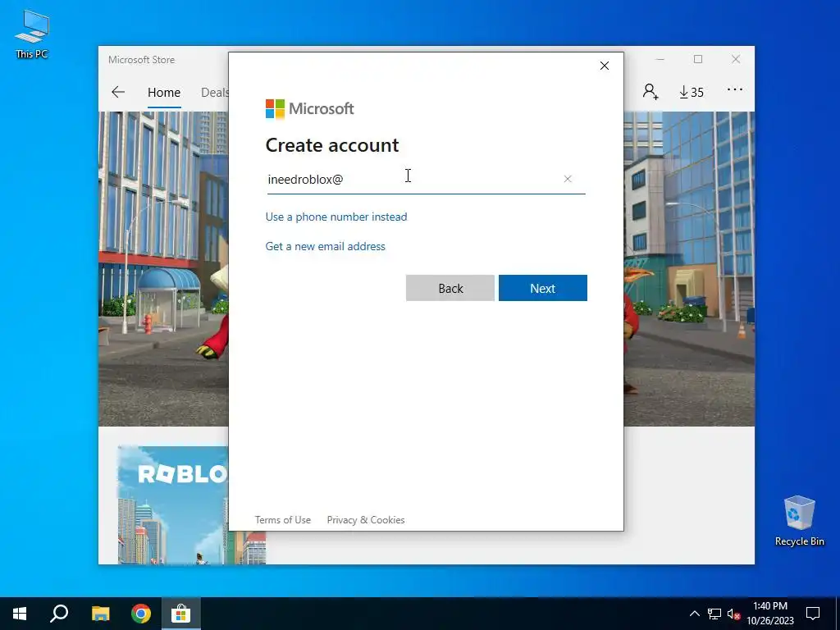
Task: Open the notification center icon
Action: click(813, 614)
